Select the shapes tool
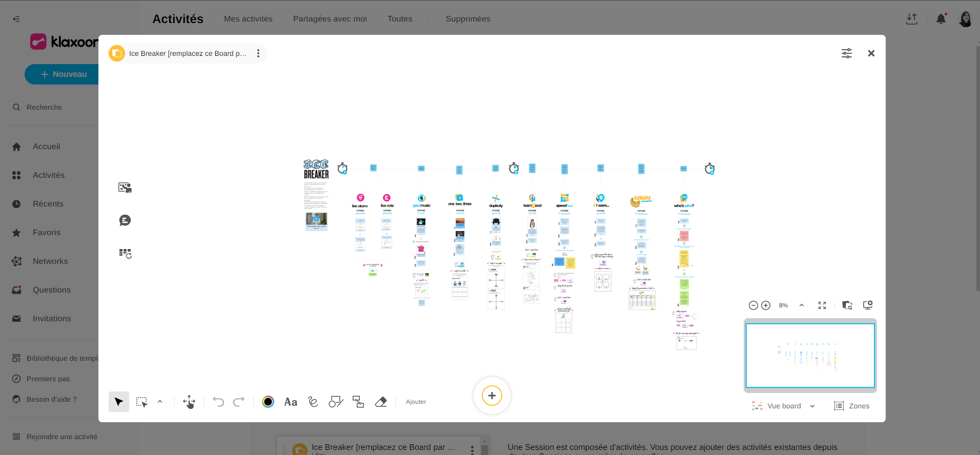Screen dimensions: 980x455 (x=336, y=402)
